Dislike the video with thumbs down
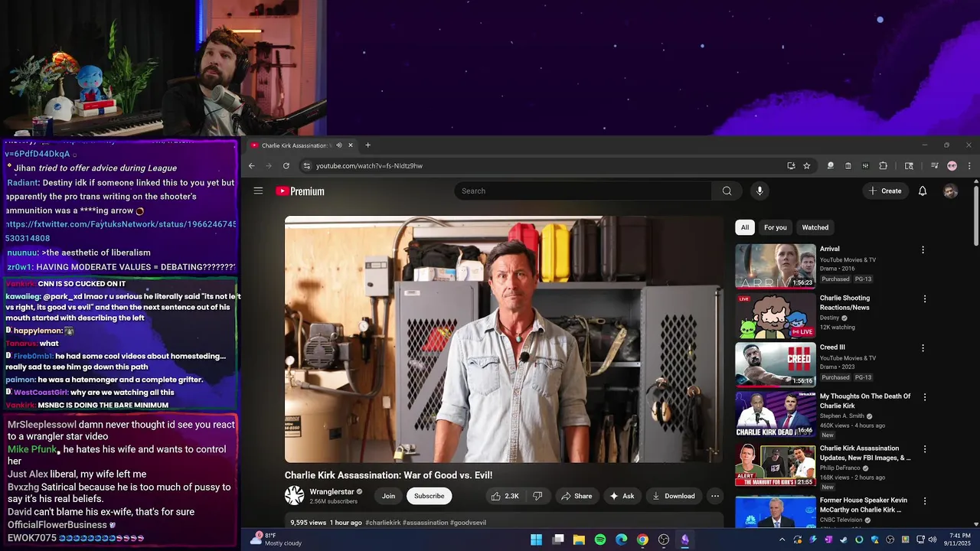 tap(537, 496)
